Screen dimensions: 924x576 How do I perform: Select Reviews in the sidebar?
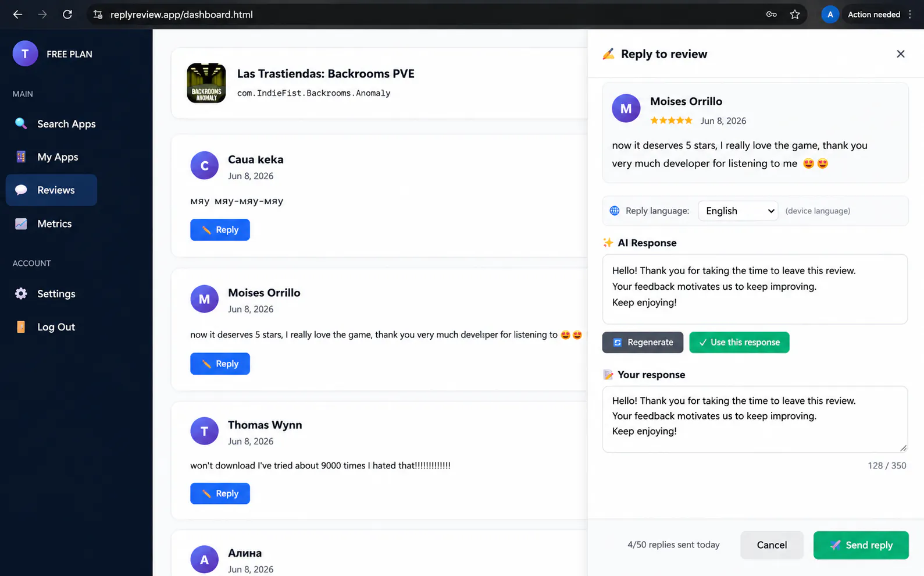coord(51,190)
